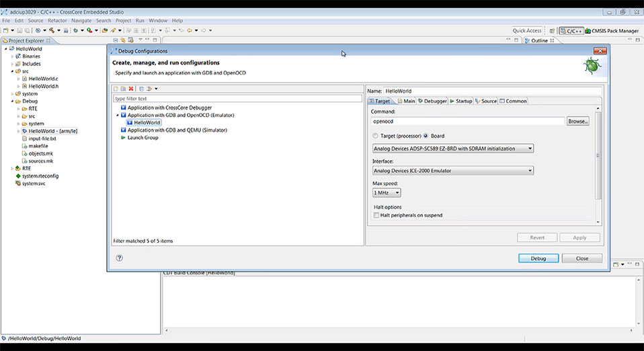Open the Startup tab

click(x=461, y=101)
